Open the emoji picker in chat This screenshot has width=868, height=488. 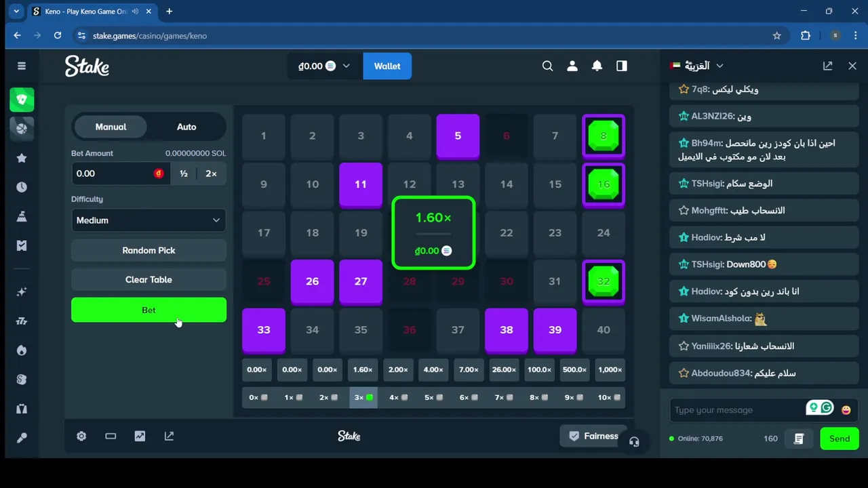846,410
